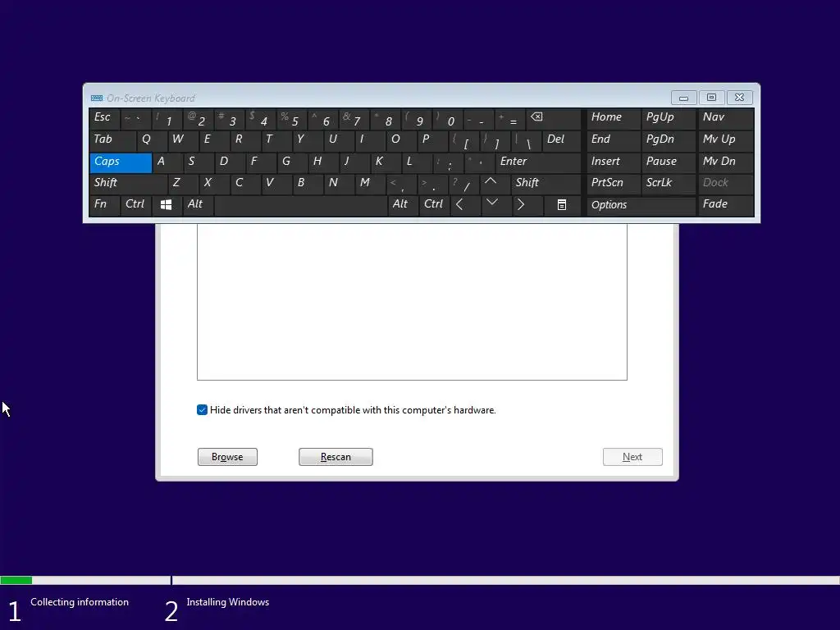Viewport: 840px width, 630px height.
Task: Click the spacebar key
Action: [x=300, y=206]
